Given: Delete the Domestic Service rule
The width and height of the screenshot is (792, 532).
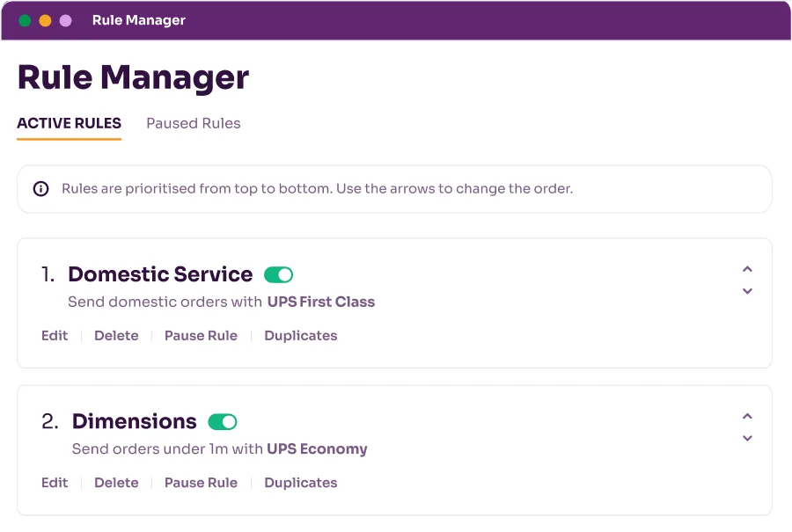Looking at the screenshot, I should point(116,336).
